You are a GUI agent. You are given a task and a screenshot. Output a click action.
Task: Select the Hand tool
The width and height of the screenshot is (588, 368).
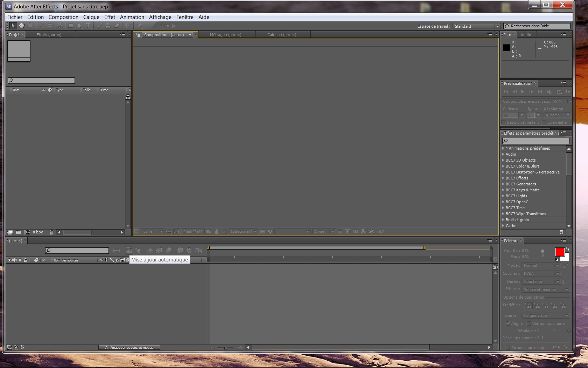point(22,26)
